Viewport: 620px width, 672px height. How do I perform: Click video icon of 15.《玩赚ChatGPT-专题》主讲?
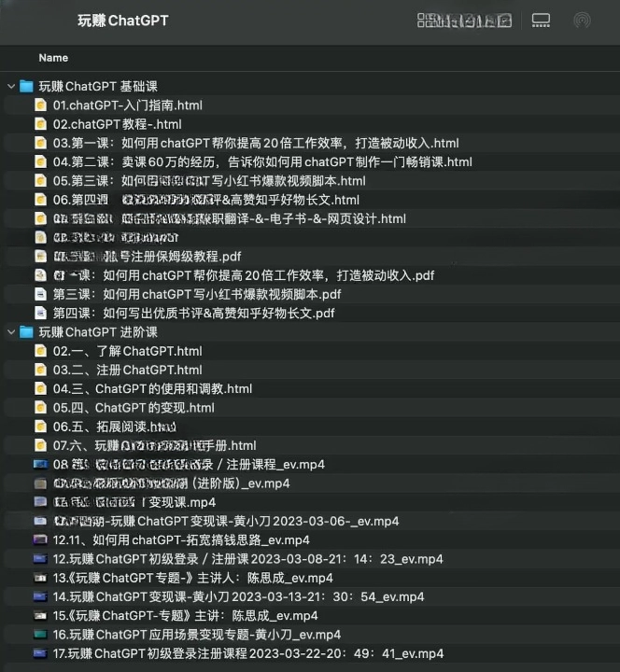point(40,615)
